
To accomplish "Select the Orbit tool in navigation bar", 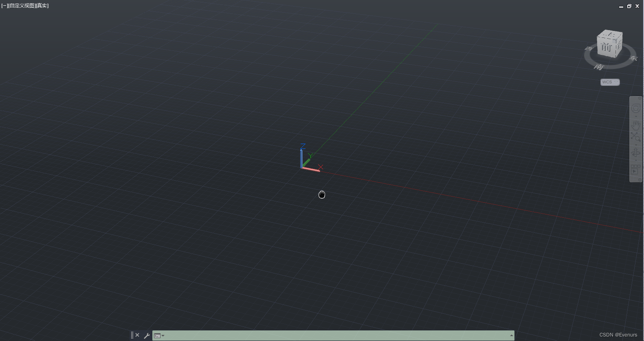I will (636, 153).
